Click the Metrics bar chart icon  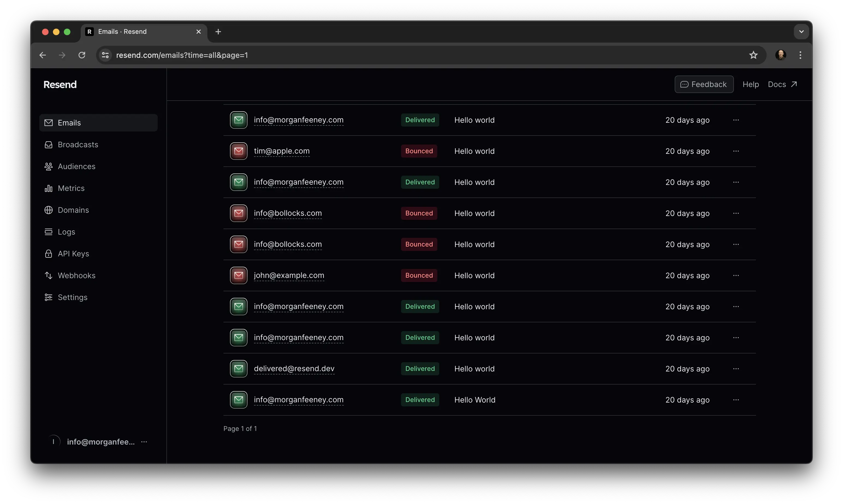coord(49,188)
